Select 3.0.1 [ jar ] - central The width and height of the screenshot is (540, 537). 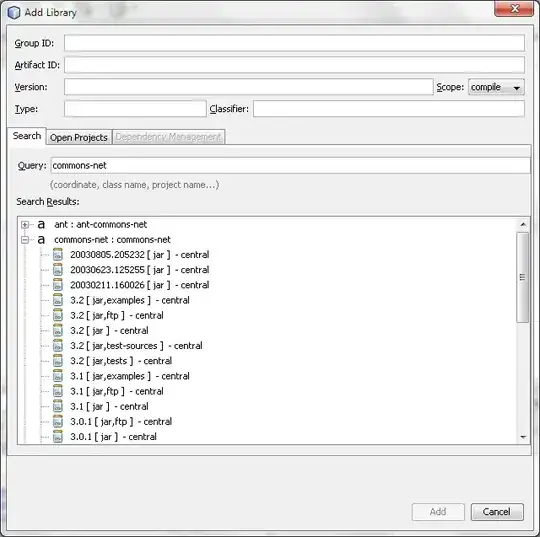click(113, 436)
